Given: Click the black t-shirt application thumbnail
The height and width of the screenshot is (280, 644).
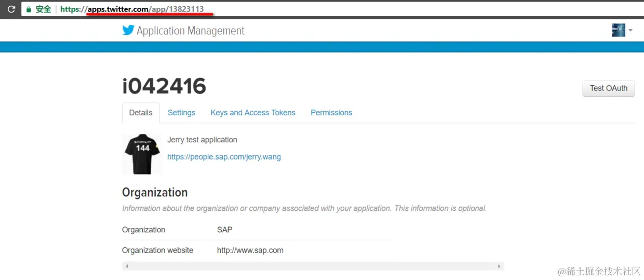Looking at the screenshot, I should (x=142, y=154).
